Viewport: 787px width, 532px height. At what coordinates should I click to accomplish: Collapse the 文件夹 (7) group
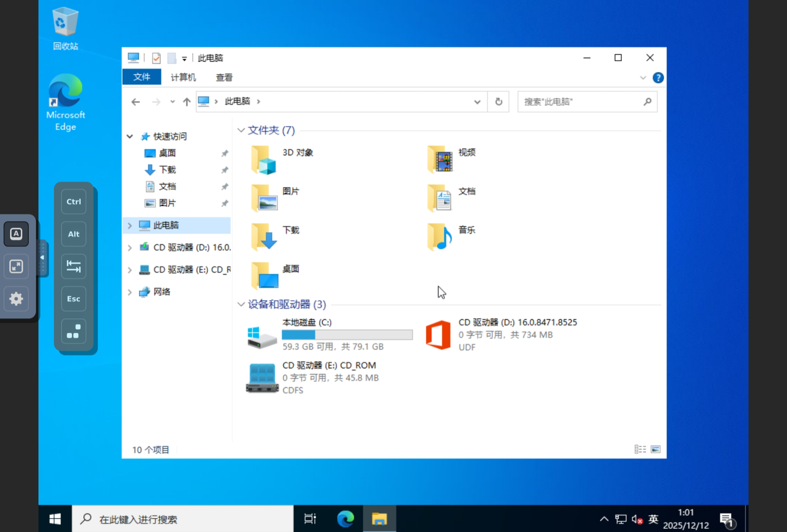[x=241, y=130]
